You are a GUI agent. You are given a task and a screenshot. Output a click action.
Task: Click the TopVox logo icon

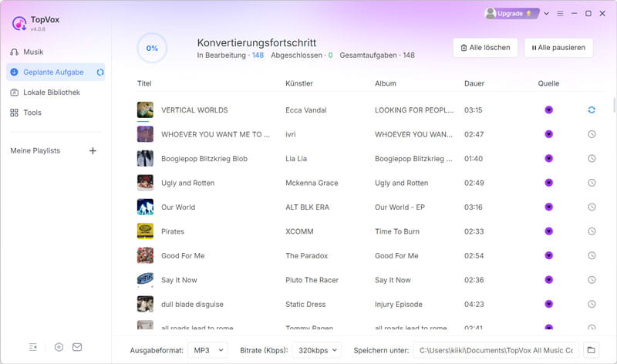[19, 24]
